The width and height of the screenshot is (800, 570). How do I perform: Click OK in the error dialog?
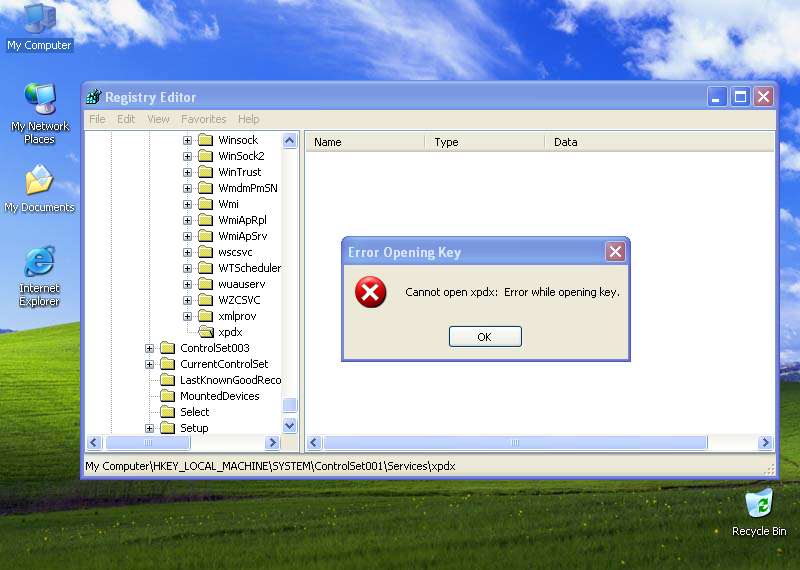[485, 337]
